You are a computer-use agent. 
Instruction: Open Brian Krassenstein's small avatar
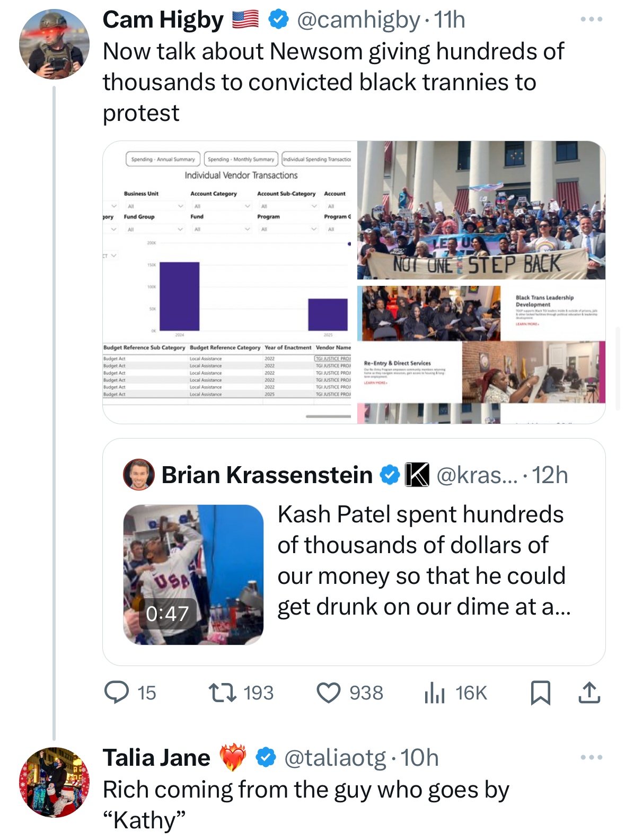pos(138,475)
